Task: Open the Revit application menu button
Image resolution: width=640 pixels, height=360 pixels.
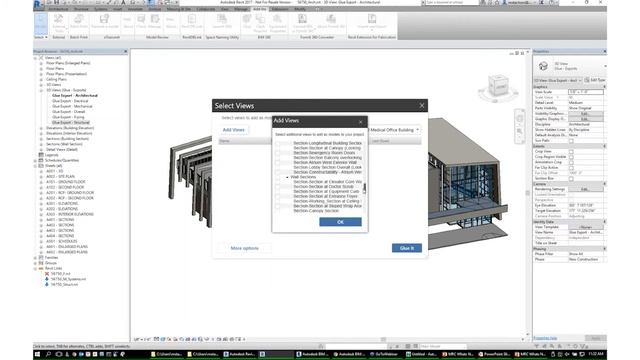Action: pyautogui.click(x=38, y=4)
